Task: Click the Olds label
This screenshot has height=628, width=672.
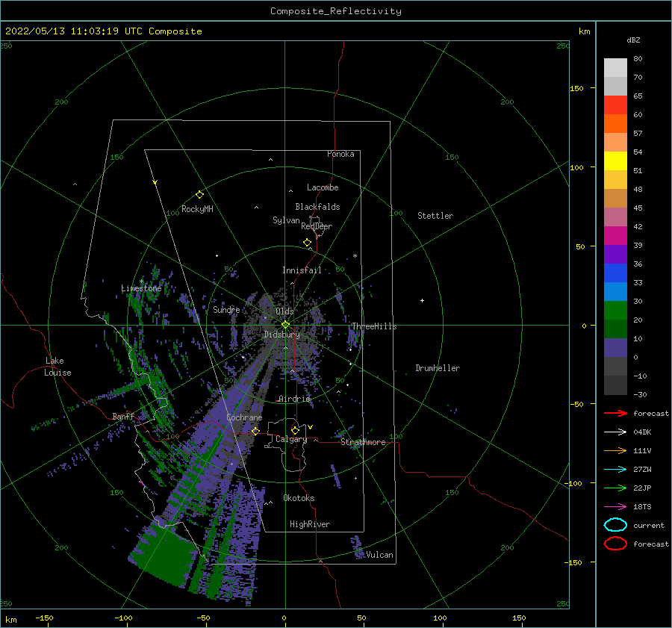Action: tap(284, 311)
